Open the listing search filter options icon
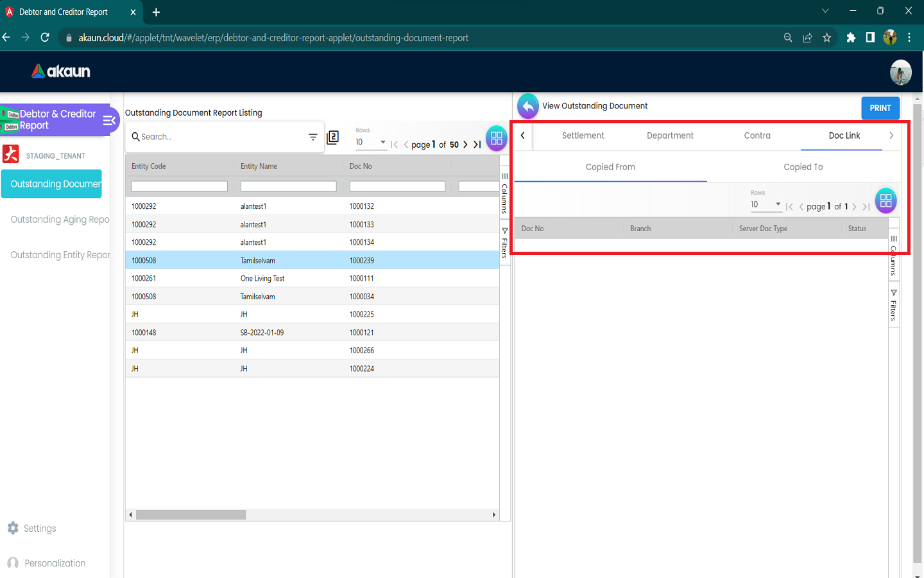This screenshot has width=924, height=578. (313, 137)
